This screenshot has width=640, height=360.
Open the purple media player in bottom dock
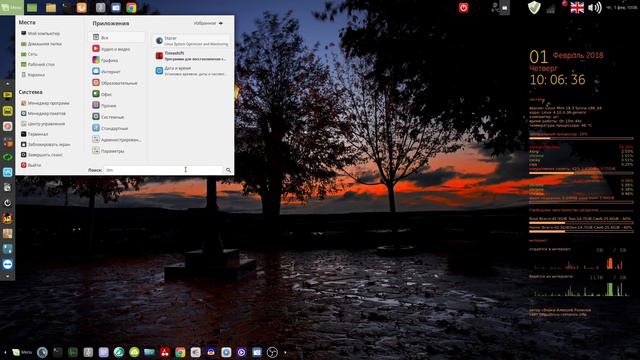pyautogui.click(x=241, y=352)
